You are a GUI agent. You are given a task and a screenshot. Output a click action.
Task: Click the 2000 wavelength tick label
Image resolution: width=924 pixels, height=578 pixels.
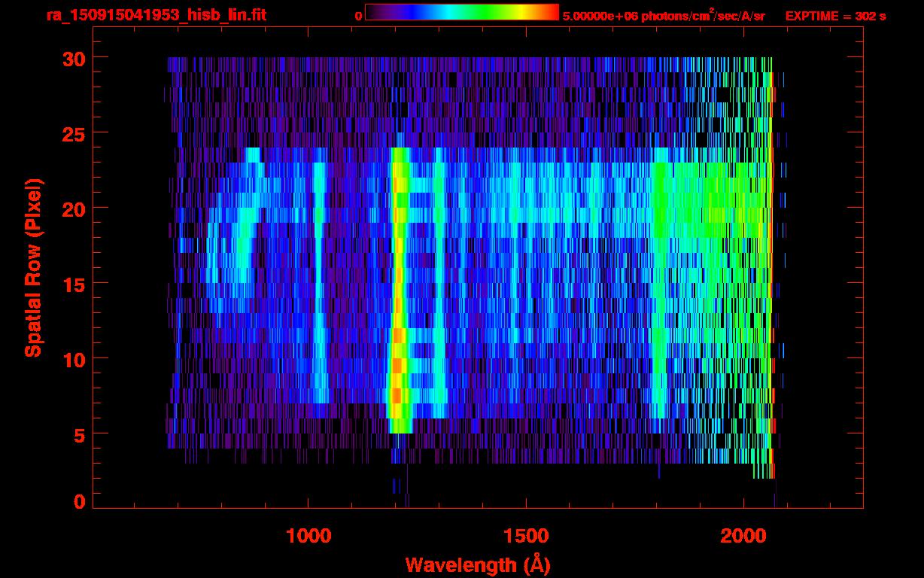pos(743,536)
